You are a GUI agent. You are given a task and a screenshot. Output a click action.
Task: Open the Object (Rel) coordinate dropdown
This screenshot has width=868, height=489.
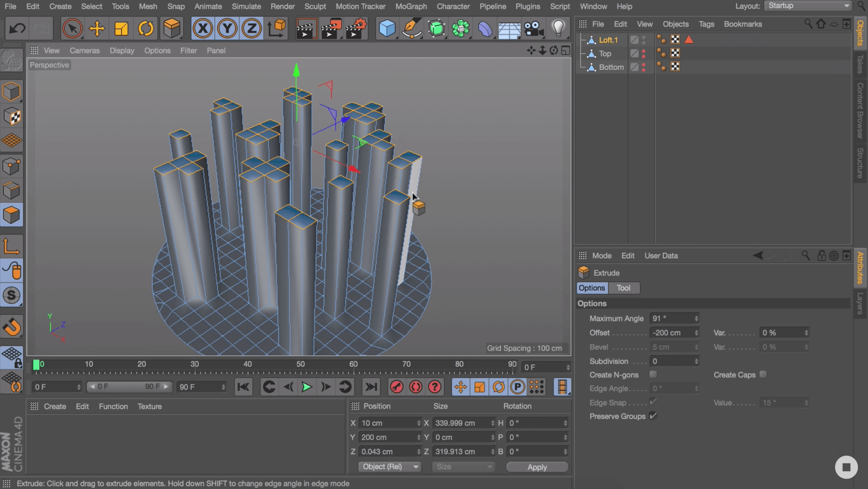390,467
